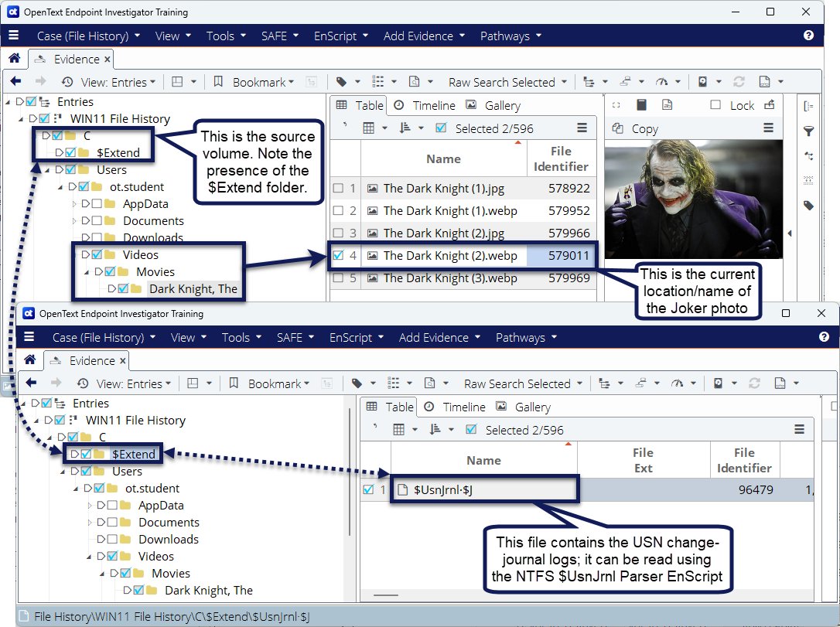Uncheck $UsnJrnl·$J row checkbox
840x627 pixels.
click(x=368, y=489)
